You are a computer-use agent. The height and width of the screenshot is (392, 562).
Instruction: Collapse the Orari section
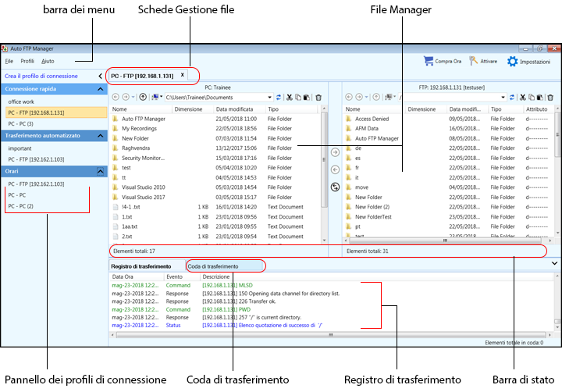pos(100,171)
